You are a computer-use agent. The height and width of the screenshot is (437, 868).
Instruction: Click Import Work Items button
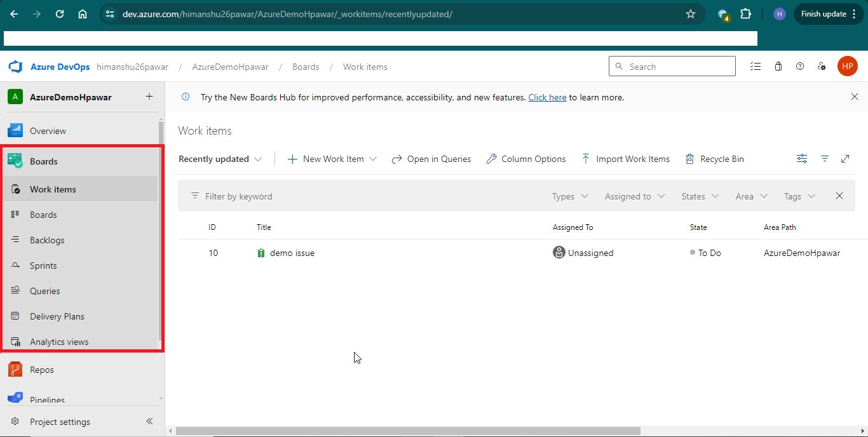pos(625,159)
